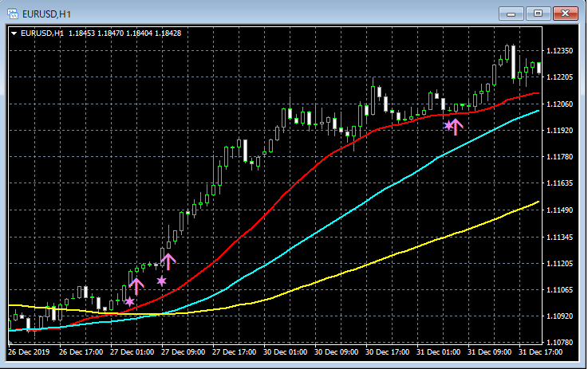Click price label 1.11780
588x369 pixels.
pyautogui.click(x=560, y=156)
